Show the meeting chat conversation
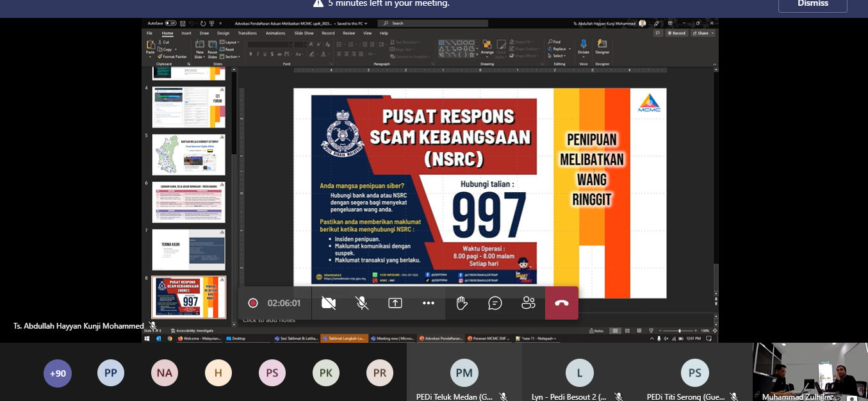 click(495, 303)
